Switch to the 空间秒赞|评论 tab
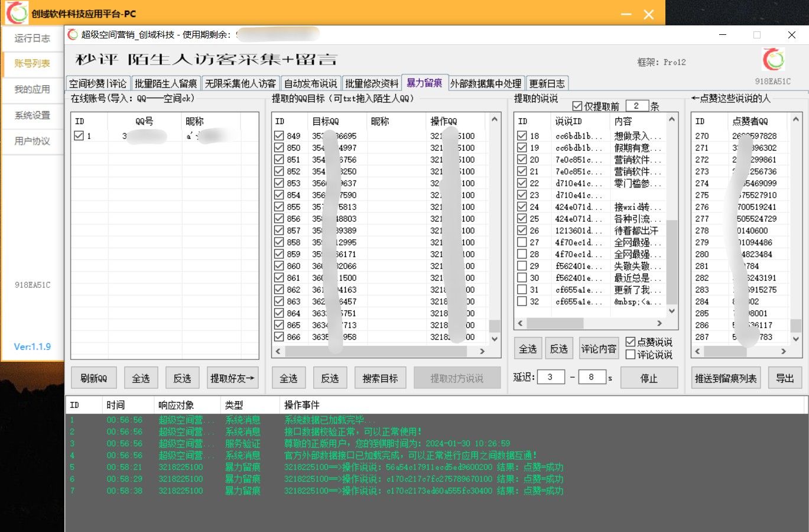Screen dimensions: 809x532 [x=98, y=83]
